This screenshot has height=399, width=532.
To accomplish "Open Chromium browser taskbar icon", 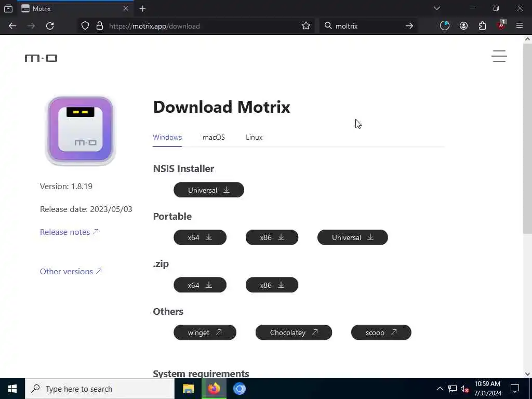I will point(240,389).
